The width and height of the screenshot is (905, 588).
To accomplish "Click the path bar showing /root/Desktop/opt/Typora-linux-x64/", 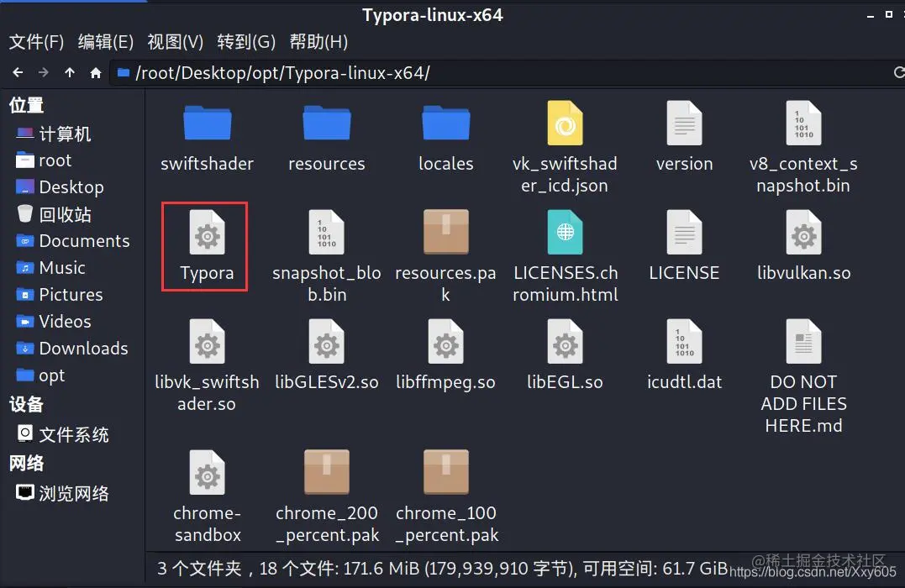I will [x=502, y=73].
